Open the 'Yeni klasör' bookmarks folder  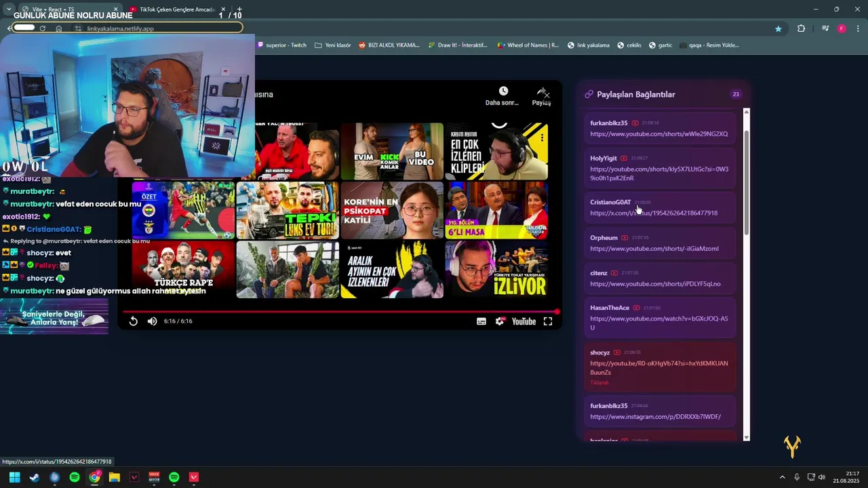tap(333, 45)
